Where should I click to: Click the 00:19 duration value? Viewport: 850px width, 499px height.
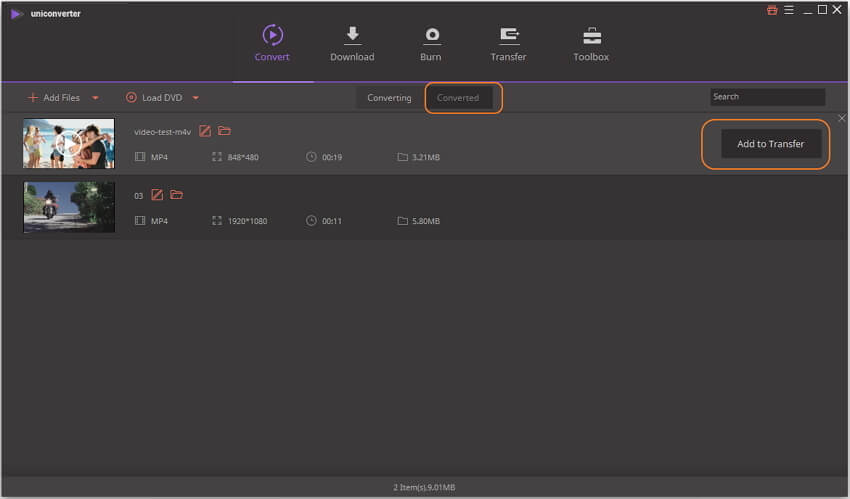coord(332,157)
